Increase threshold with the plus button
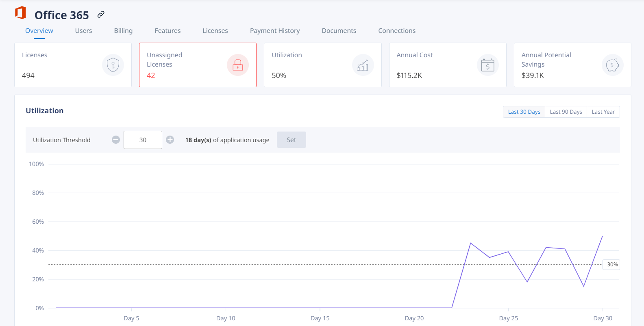The height and width of the screenshot is (326, 644). (x=170, y=140)
